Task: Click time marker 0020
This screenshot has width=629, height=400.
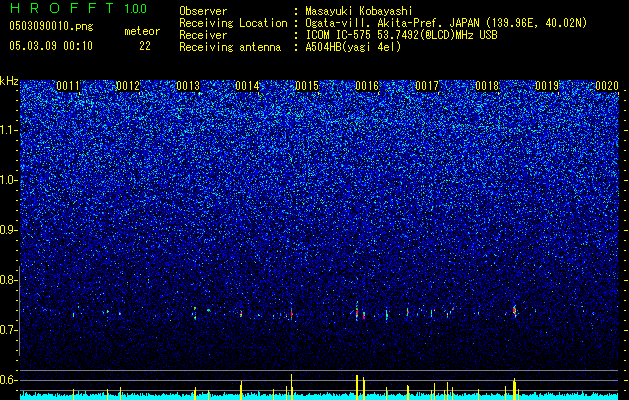Action: (x=607, y=86)
